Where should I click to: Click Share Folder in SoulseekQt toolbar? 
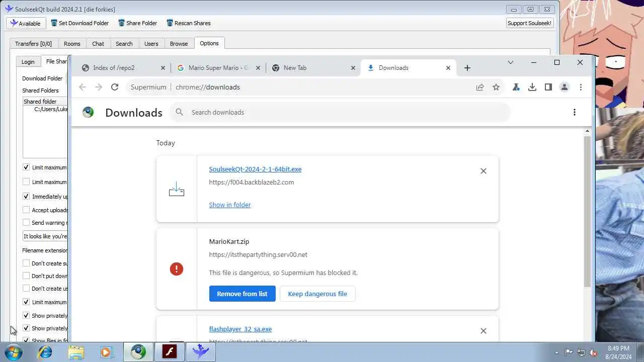pyautogui.click(x=138, y=23)
